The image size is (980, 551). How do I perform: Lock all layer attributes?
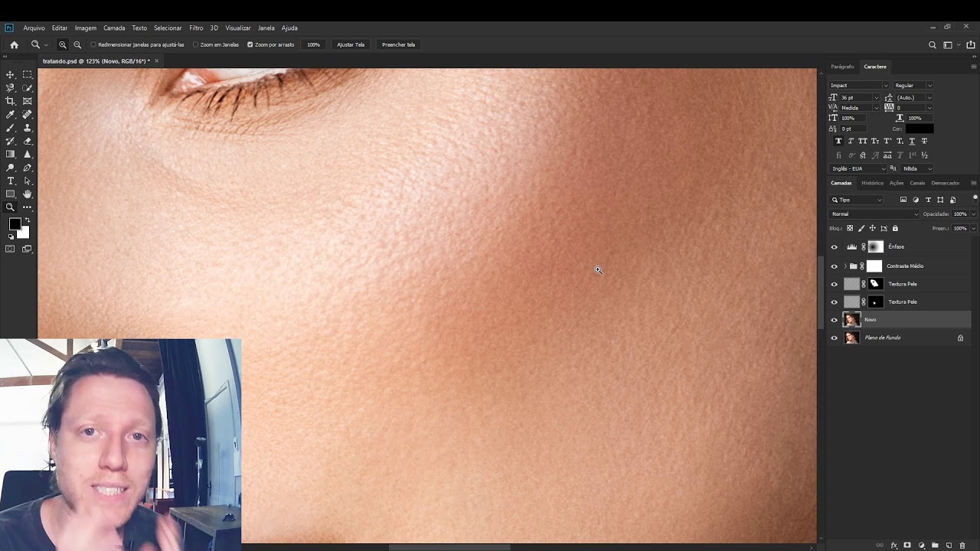coord(895,228)
